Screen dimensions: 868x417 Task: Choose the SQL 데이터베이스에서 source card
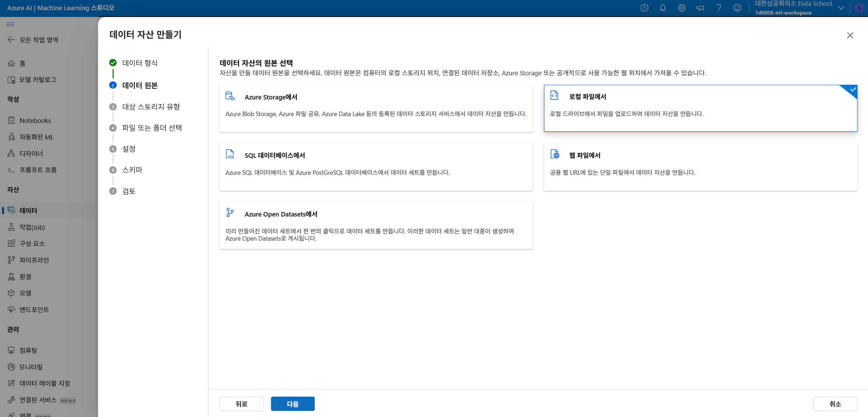pyautogui.click(x=376, y=167)
